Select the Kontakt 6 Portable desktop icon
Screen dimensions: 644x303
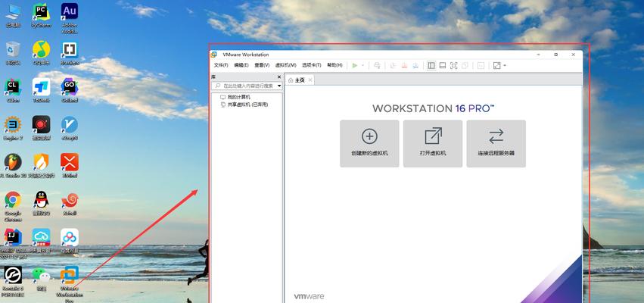point(13,281)
